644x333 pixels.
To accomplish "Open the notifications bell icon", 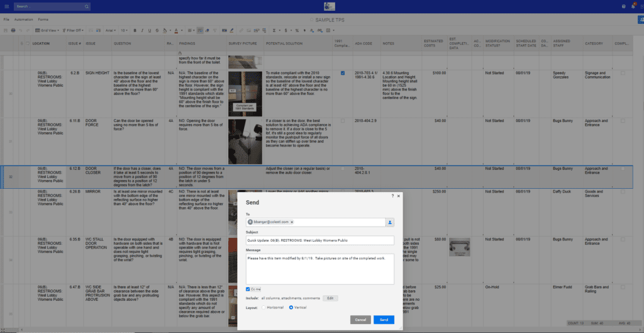I will coord(633,6).
